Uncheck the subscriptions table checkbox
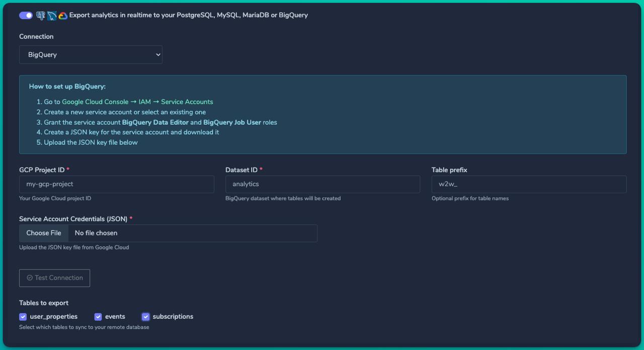 pyautogui.click(x=145, y=317)
